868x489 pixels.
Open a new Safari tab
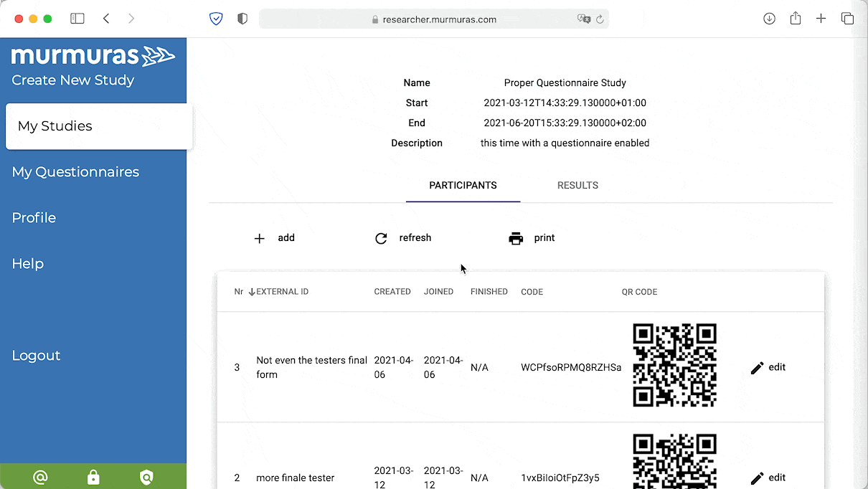(821, 19)
